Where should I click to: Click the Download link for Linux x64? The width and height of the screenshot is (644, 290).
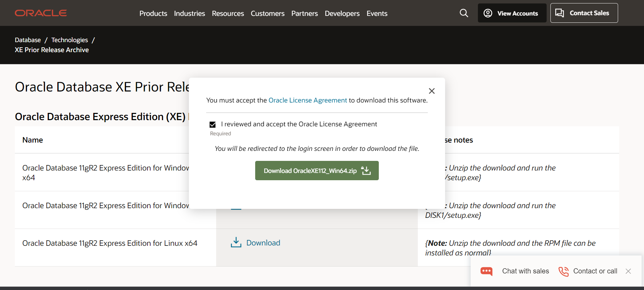pyautogui.click(x=263, y=243)
